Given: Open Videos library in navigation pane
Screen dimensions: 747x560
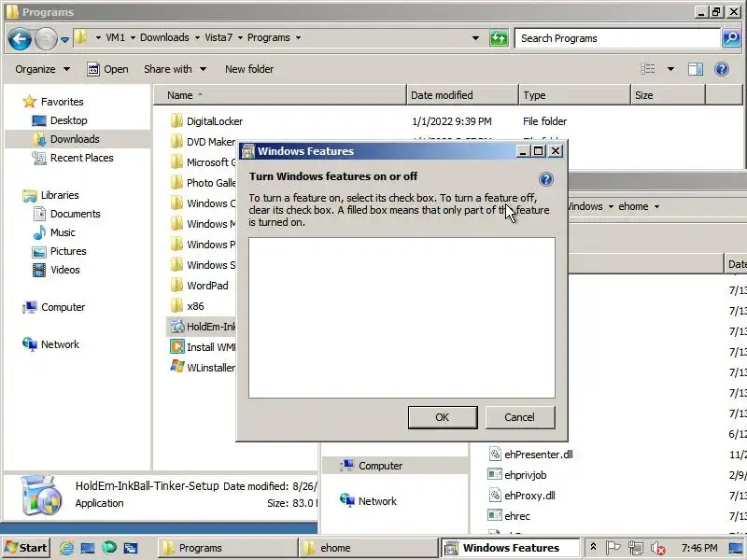Looking at the screenshot, I should click(65, 270).
